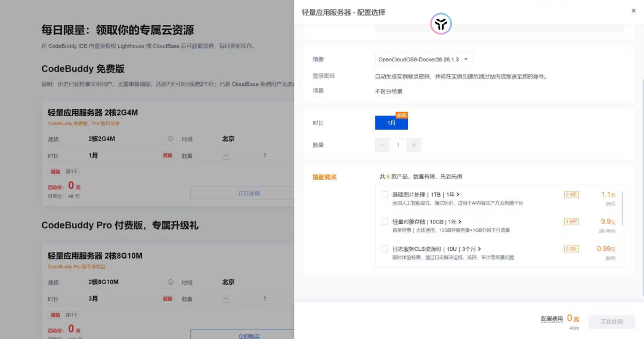Expand 轻量对象存储 details chevron
This screenshot has height=339, width=644.
[x=460, y=222]
